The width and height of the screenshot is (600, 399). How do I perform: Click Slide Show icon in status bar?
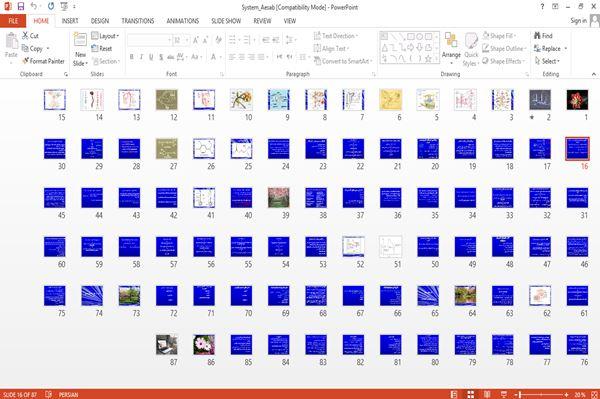(504, 394)
